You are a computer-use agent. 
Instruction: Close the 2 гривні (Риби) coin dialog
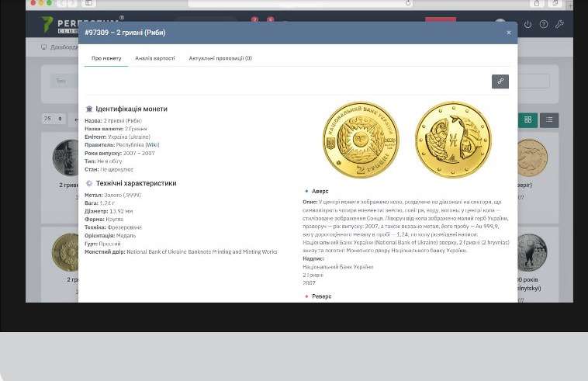509,33
